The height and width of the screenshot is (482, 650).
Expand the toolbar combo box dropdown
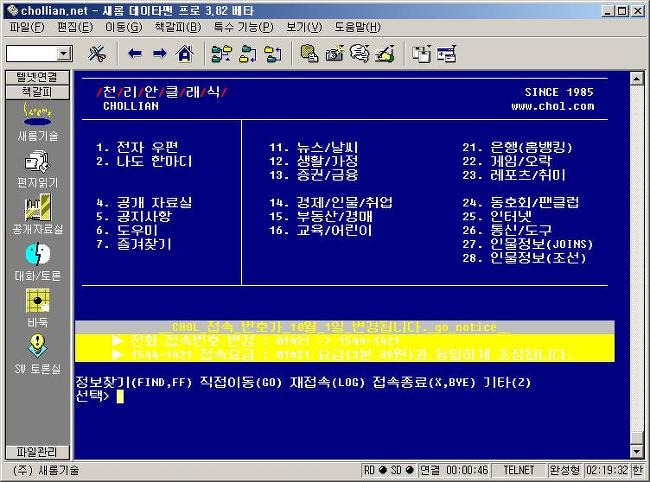click(65, 53)
